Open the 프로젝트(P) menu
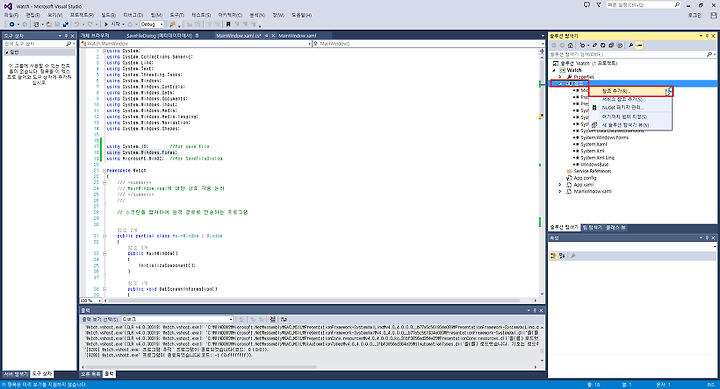 pos(81,15)
